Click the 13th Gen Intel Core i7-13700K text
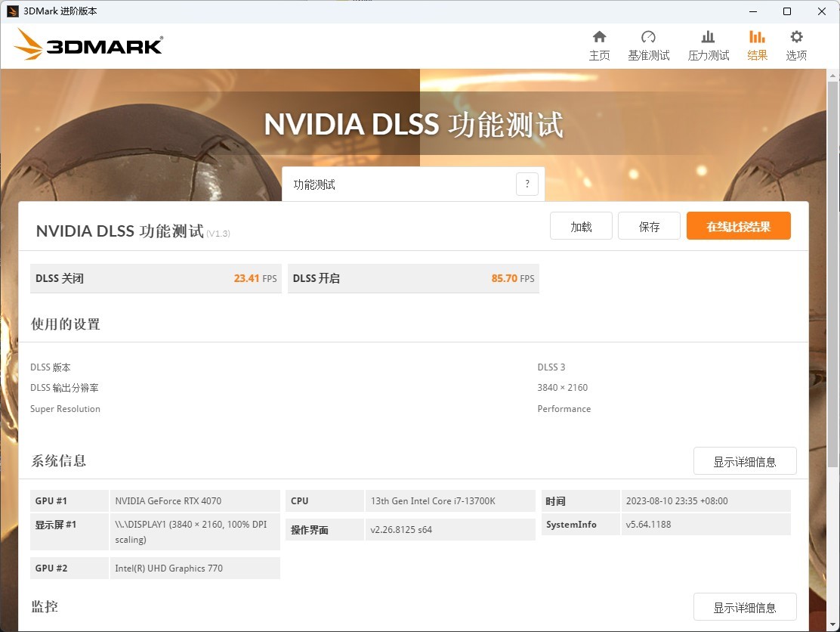The width and height of the screenshot is (840, 632). (x=433, y=500)
